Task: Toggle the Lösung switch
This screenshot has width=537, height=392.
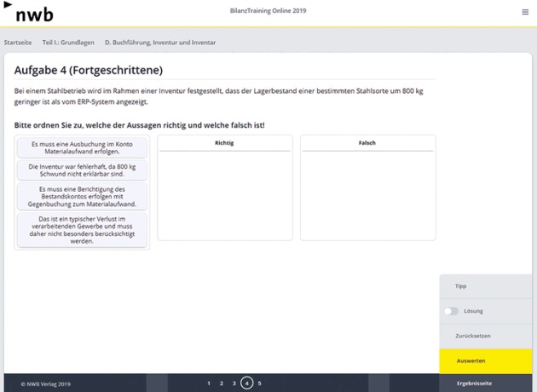Action: 451,311
